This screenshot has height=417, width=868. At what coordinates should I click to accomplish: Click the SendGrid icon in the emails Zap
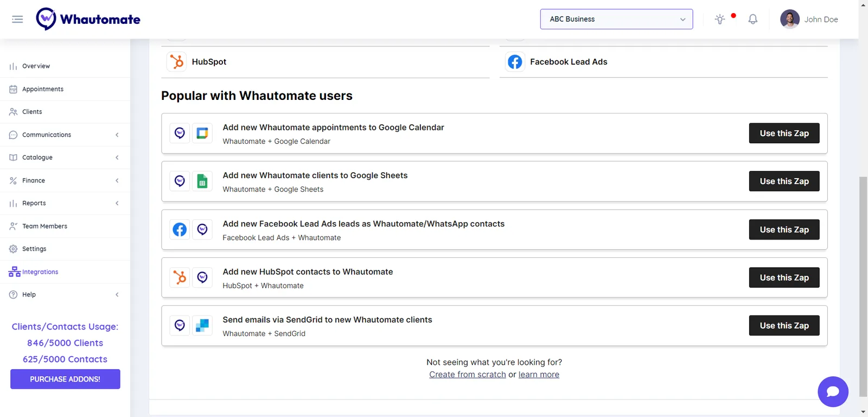point(202,326)
